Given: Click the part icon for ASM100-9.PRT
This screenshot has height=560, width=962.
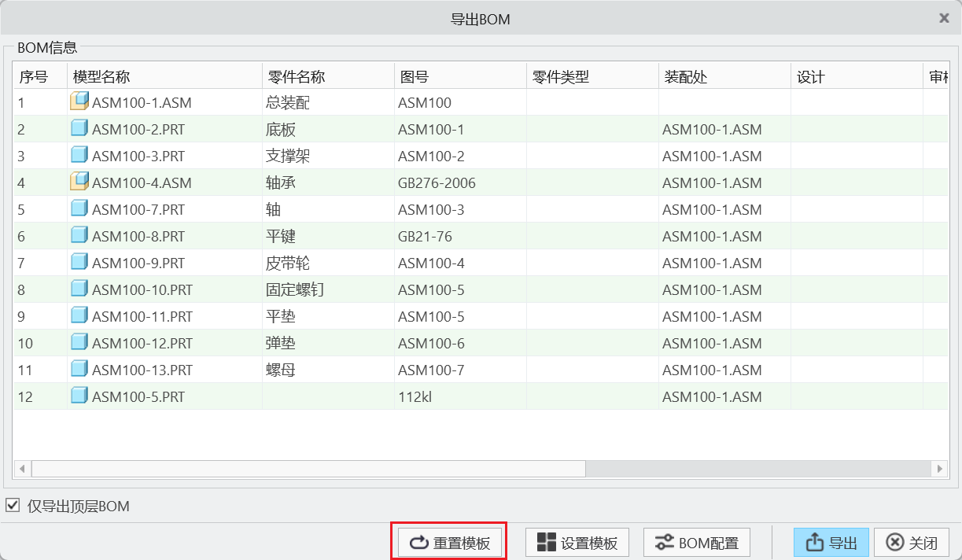Looking at the screenshot, I should (79, 262).
